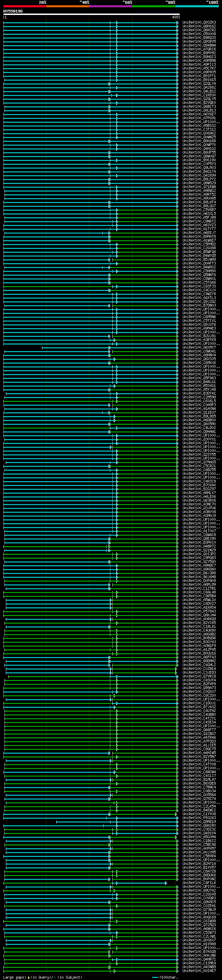This screenshot has height=980, width=222.
Task: Click the UniRef100_A7PG91 entry
Action: coord(199,118)
